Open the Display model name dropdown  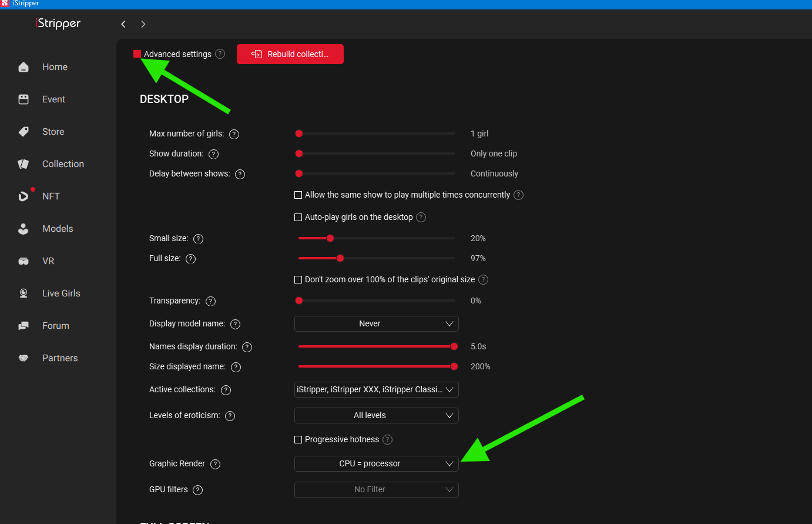click(376, 324)
